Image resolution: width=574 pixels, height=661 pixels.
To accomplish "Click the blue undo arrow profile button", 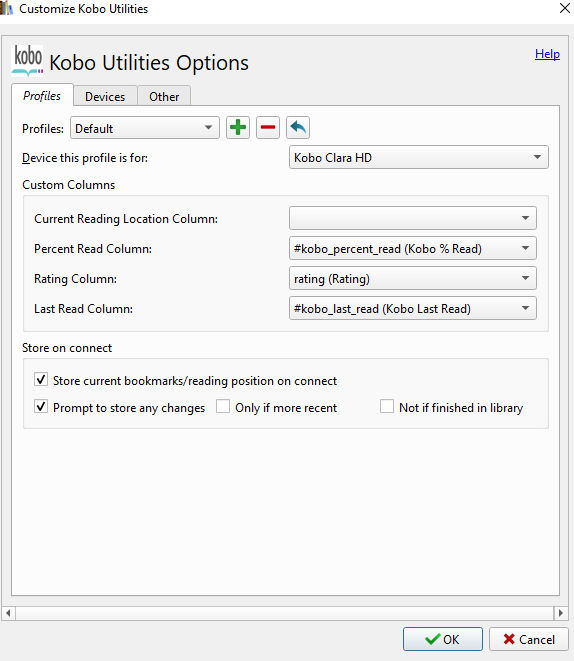I will coord(298,128).
